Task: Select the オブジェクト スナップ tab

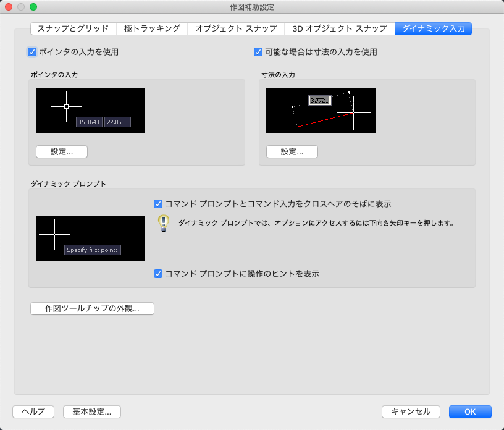Action: (x=236, y=28)
